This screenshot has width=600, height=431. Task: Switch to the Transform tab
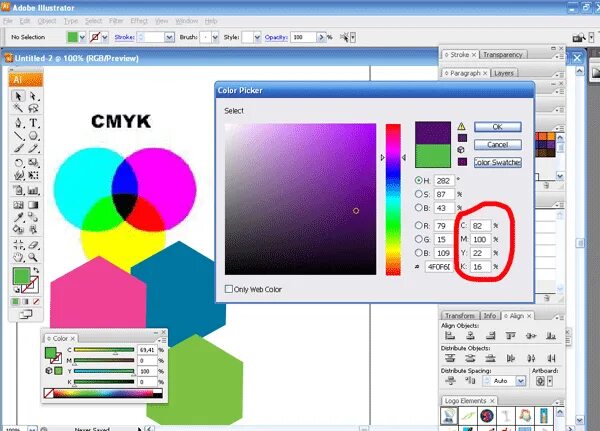pyautogui.click(x=460, y=316)
